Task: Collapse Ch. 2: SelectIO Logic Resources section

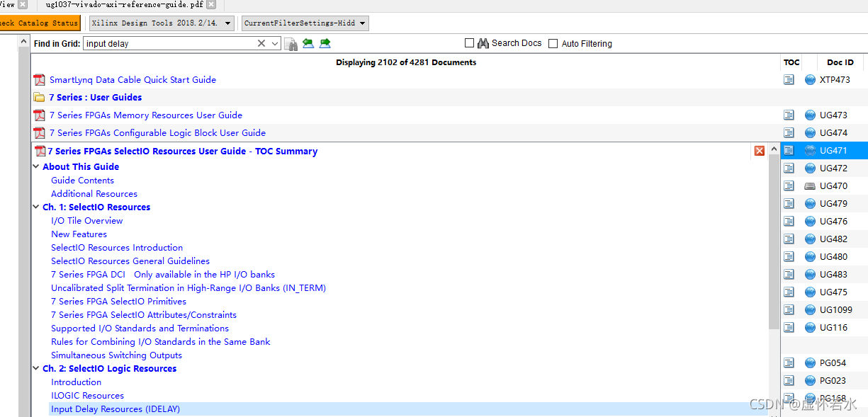Action: click(36, 369)
